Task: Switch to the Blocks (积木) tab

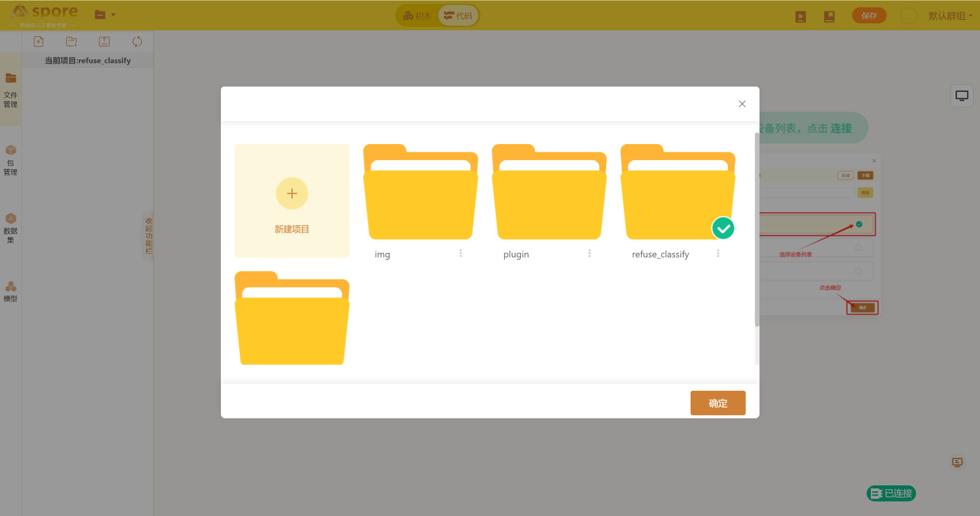Action: [417, 16]
